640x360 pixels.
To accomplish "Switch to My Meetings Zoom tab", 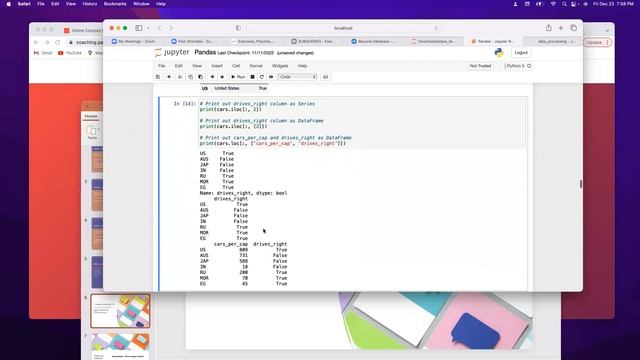I will tap(134, 41).
